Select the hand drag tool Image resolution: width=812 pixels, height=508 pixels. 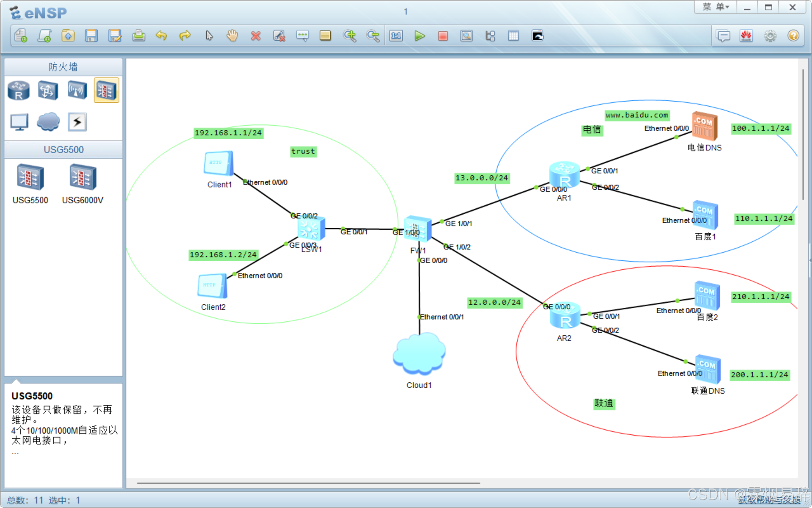(232, 36)
